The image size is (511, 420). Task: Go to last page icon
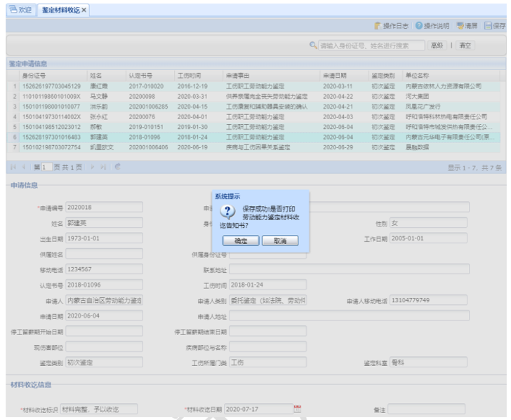click(x=103, y=167)
